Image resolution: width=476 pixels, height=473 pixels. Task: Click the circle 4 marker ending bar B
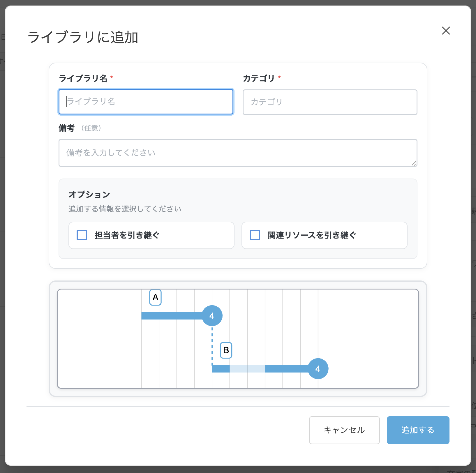coord(318,369)
